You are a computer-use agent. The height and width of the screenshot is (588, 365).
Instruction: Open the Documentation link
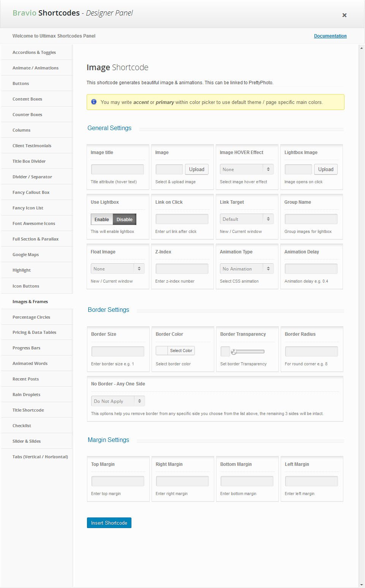330,36
